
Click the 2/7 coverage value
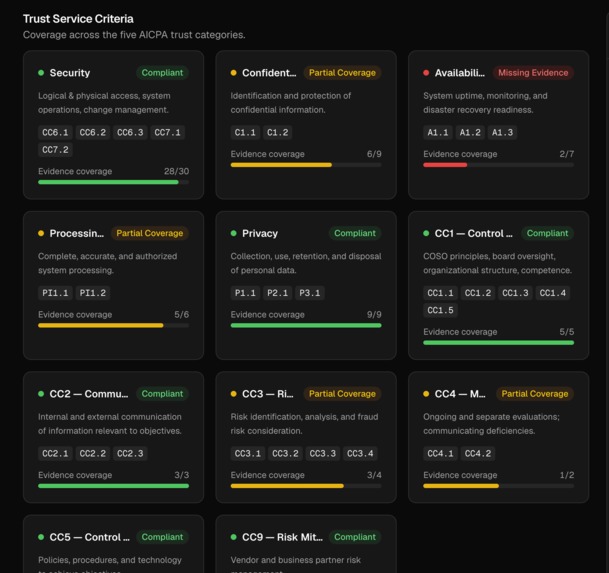pos(567,154)
